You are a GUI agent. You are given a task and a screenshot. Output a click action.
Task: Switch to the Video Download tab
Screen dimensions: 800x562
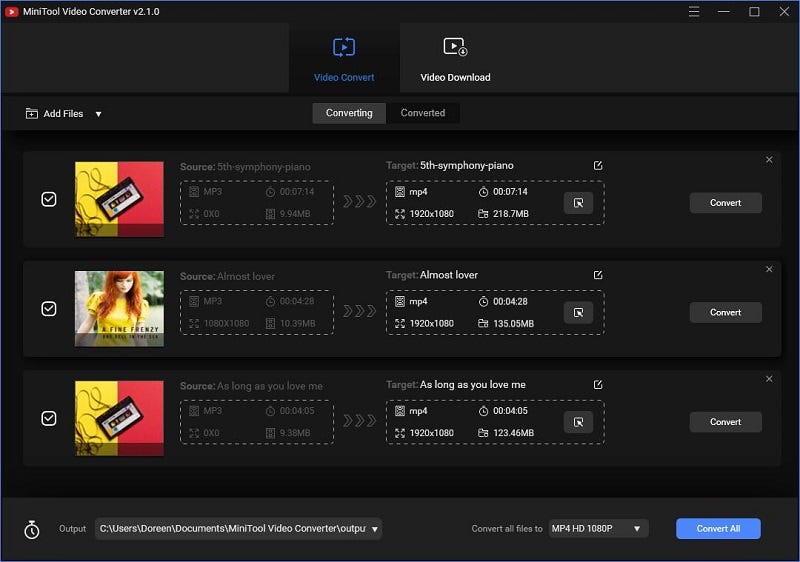455,58
